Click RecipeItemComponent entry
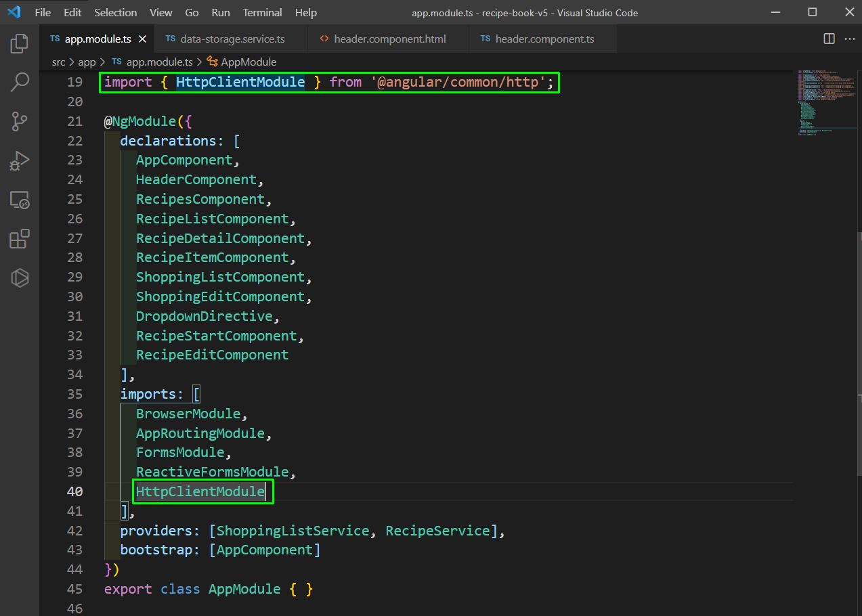This screenshot has height=616, width=862. (213, 257)
